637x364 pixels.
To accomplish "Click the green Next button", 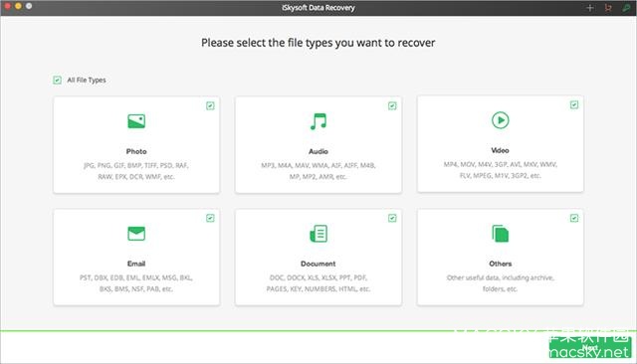I will click(590, 347).
